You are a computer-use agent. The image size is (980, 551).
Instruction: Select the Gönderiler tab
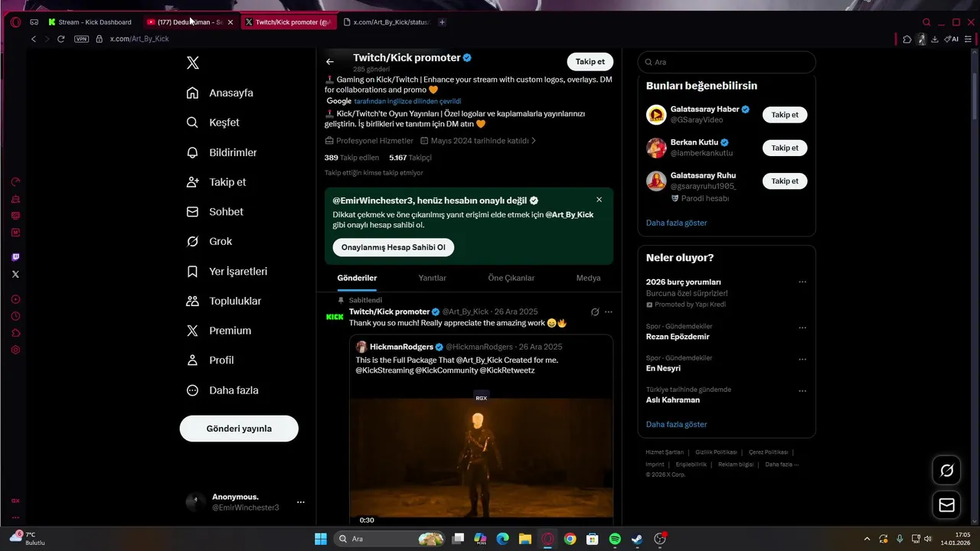tap(357, 278)
